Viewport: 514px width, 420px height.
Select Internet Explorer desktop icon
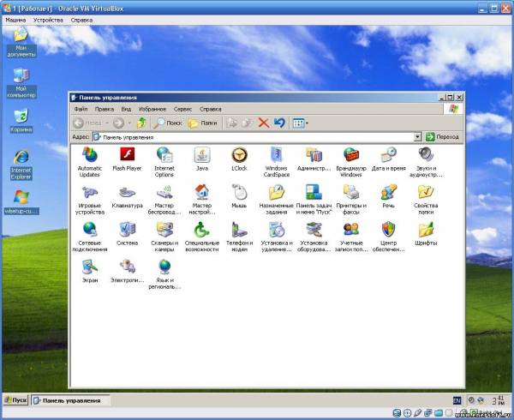click(21, 165)
